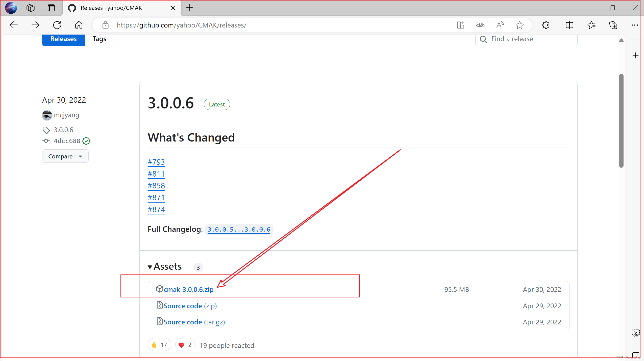Click the browser extensions puzzle icon

tap(546, 25)
